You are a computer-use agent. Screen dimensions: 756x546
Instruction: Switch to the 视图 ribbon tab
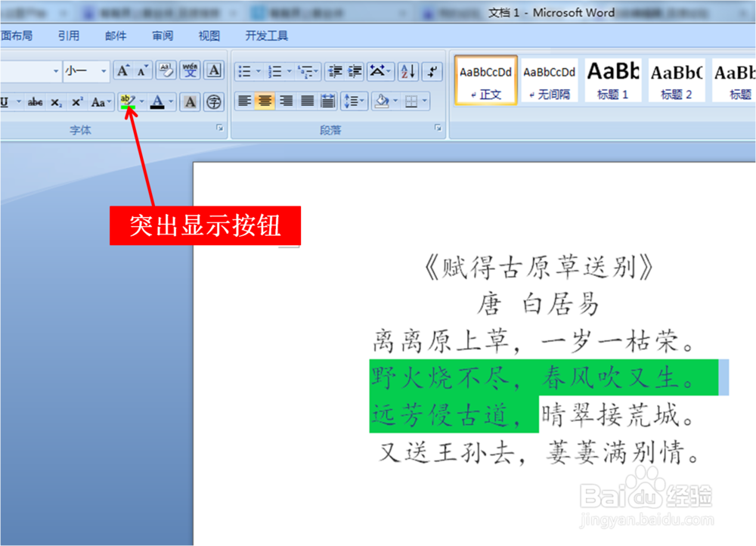click(x=208, y=35)
